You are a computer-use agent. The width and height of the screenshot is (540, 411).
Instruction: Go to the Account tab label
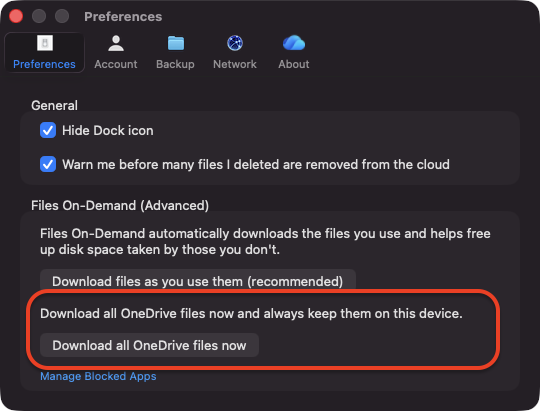click(116, 64)
